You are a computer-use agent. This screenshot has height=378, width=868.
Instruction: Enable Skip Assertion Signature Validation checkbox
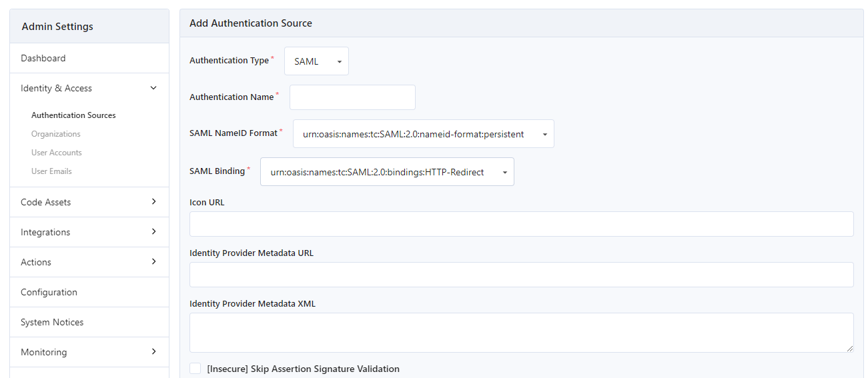(195, 369)
